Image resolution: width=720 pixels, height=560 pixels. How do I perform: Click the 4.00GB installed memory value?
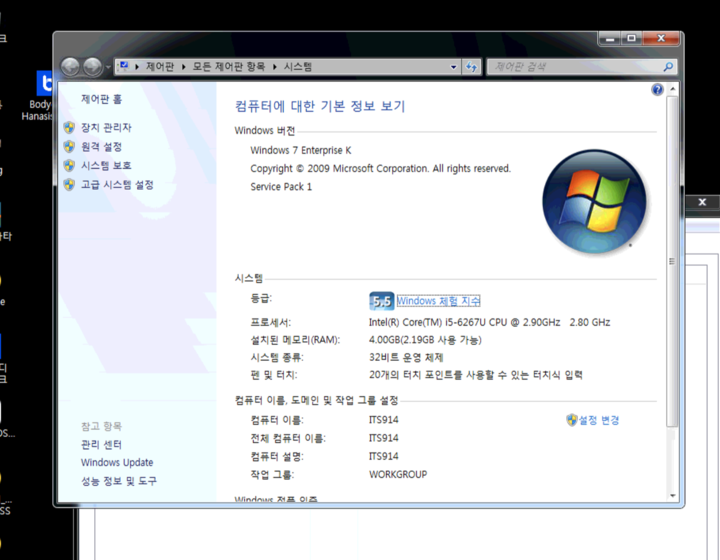pyautogui.click(x=425, y=340)
